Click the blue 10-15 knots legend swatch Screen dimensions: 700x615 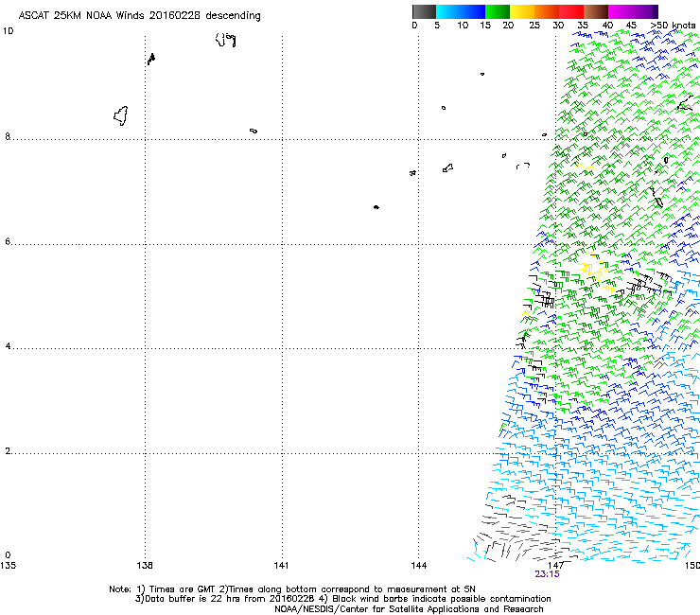pos(473,11)
